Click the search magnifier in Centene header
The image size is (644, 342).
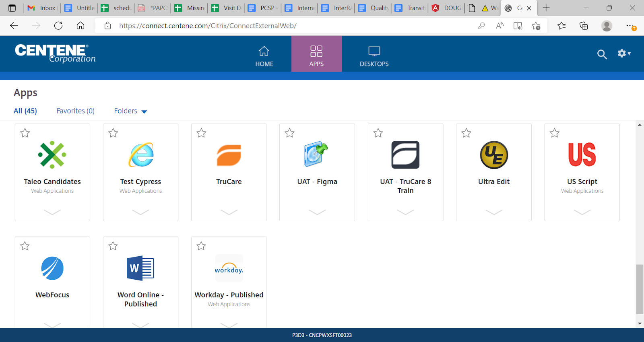[x=602, y=54]
